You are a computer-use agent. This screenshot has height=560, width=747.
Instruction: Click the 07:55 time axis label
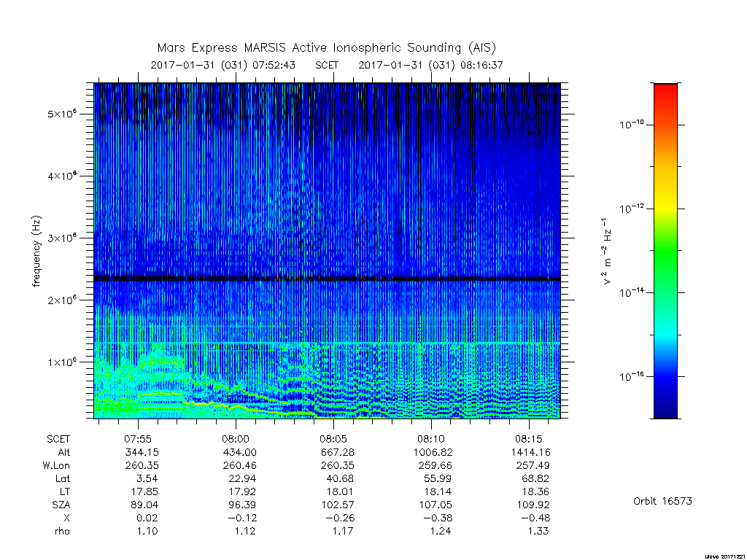138,439
